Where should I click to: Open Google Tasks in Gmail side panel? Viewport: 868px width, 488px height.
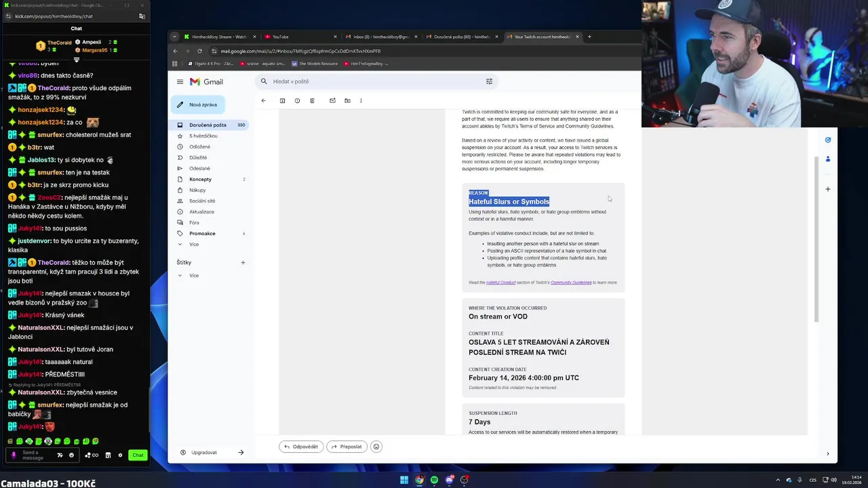click(x=828, y=140)
